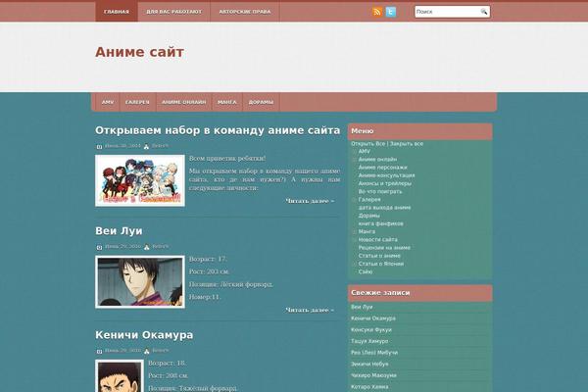Image resolution: width=588 pixels, height=392 pixels.
Task: Expand Аниме онлайн node in sidebar
Action: [x=354, y=160]
